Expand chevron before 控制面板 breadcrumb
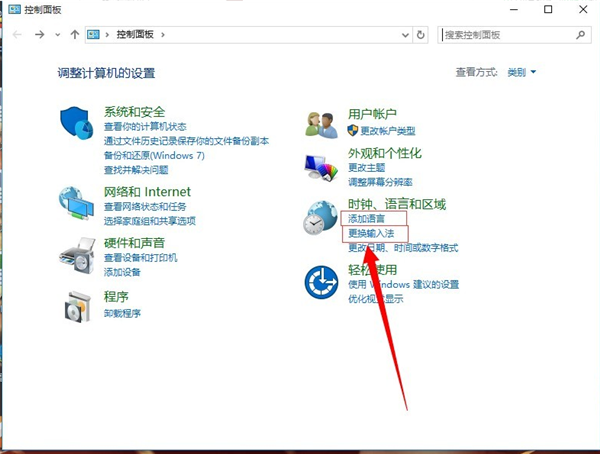 (107, 35)
